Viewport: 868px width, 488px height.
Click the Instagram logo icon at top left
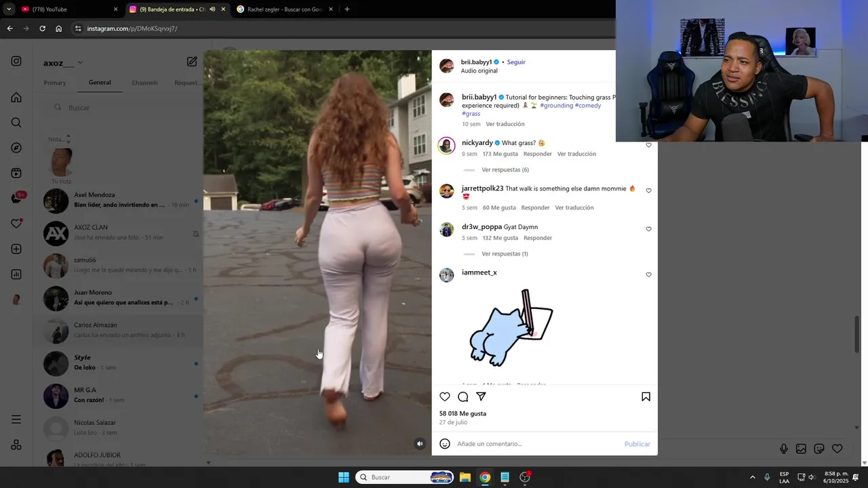(x=16, y=61)
